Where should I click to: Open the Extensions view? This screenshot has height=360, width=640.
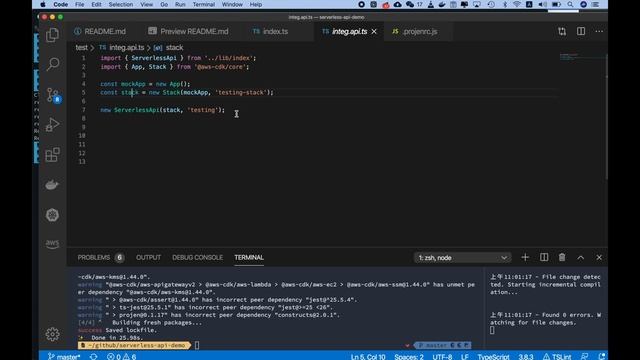52,155
